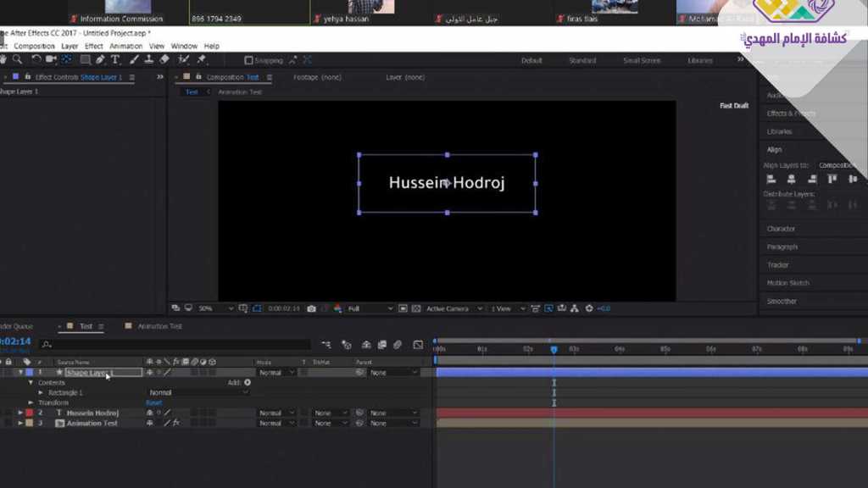Align layers horizontally to center
Image resolution: width=868 pixels, height=488 pixels.
[x=792, y=180]
